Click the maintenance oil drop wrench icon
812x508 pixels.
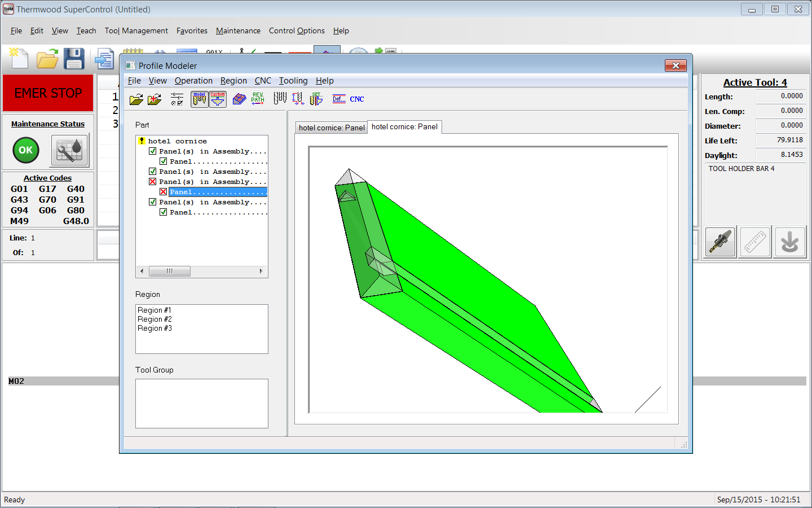pyautogui.click(x=69, y=150)
